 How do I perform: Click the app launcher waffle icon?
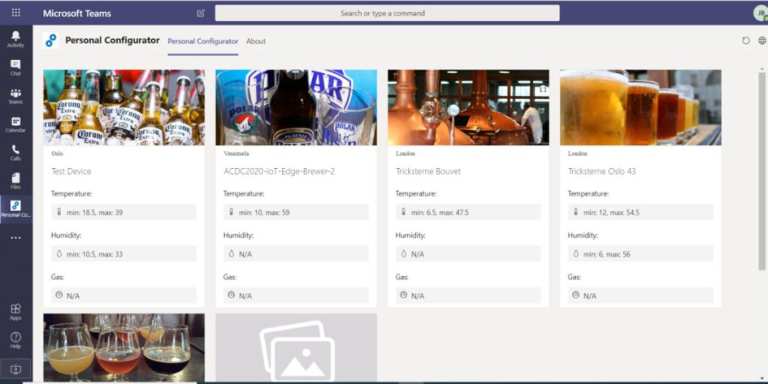pos(16,13)
